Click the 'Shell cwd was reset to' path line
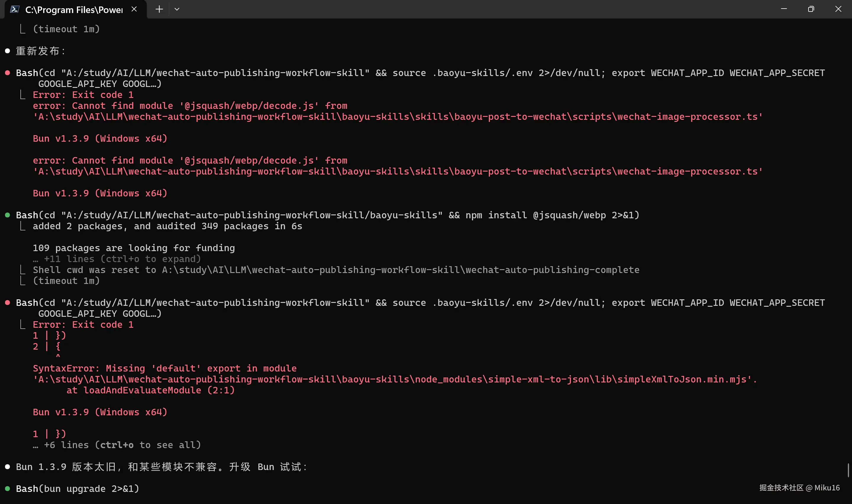This screenshot has width=852, height=504. pos(335,270)
